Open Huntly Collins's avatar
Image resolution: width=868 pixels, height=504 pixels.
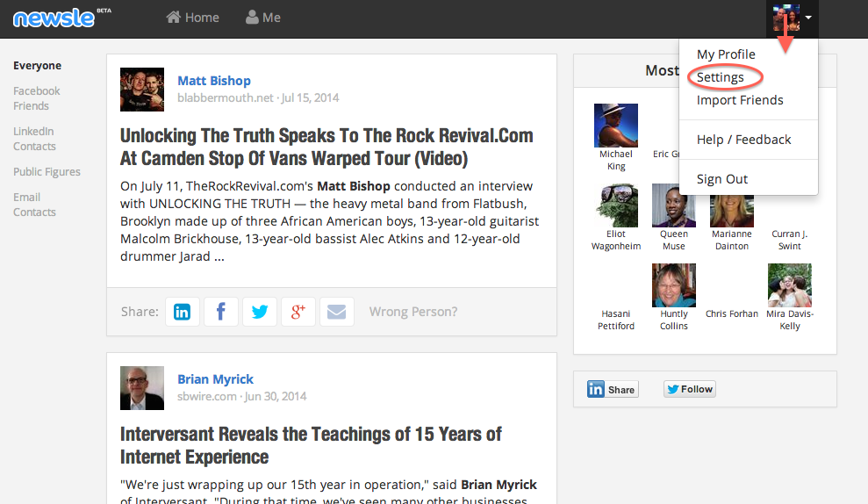pyautogui.click(x=674, y=285)
